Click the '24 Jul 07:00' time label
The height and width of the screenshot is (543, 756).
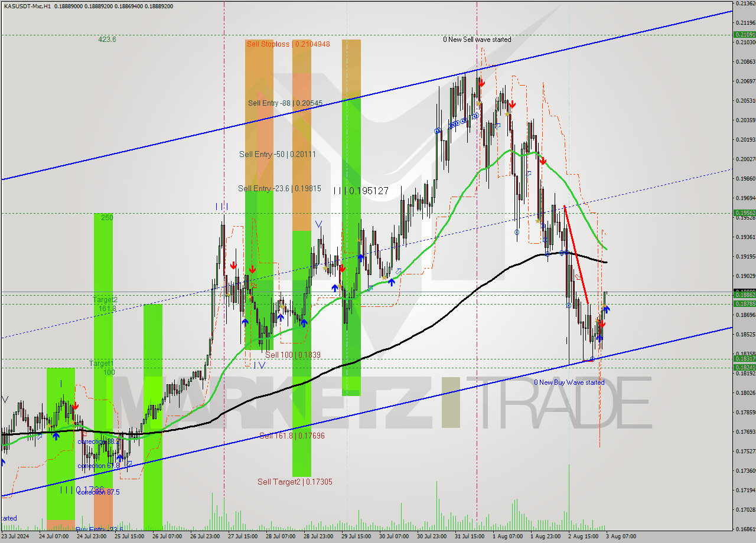(53, 537)
